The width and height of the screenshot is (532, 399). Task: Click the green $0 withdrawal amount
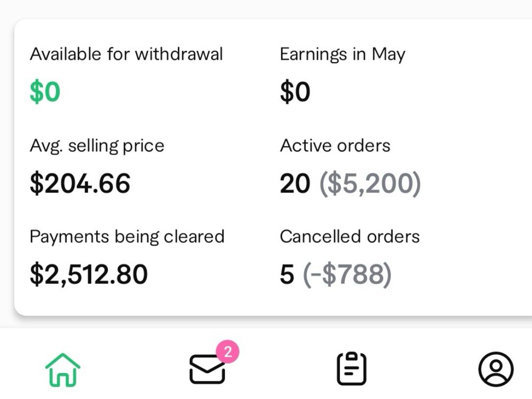click(45, 92)
